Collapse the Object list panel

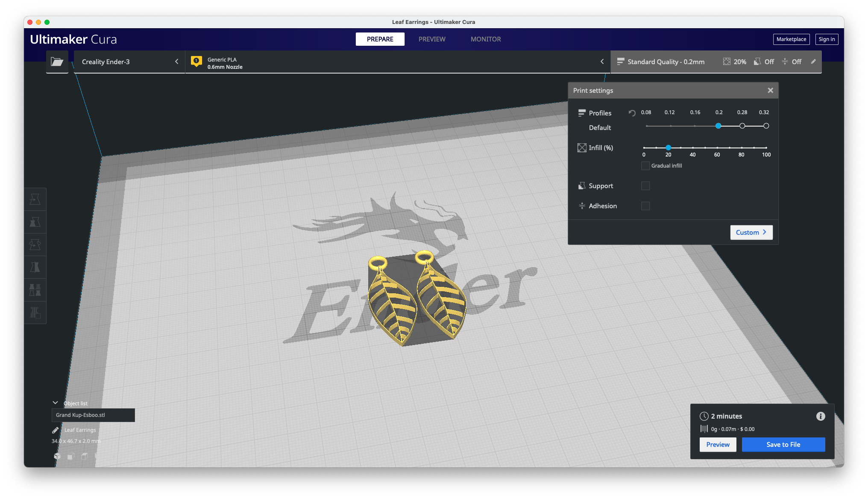click(x=55, y=402)
